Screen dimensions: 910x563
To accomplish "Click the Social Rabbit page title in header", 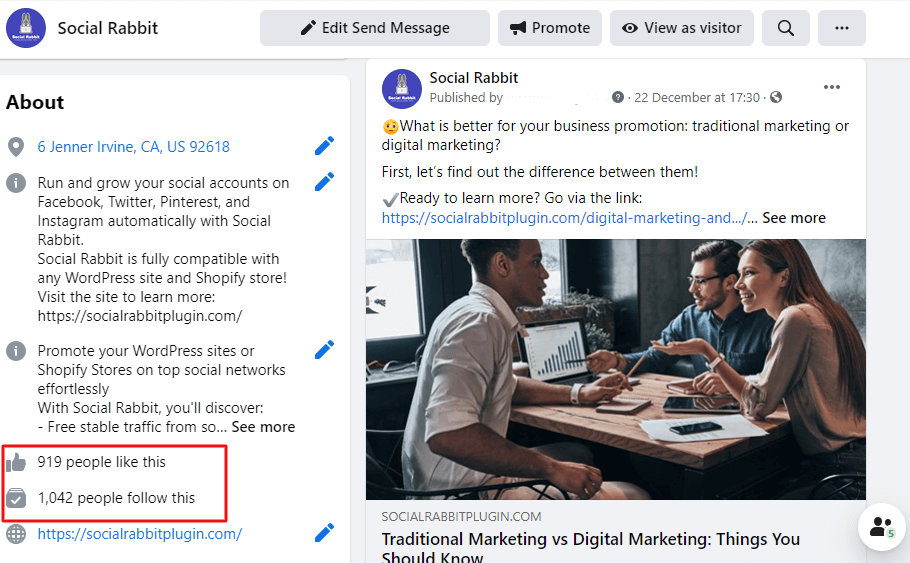I will [107, 28].
